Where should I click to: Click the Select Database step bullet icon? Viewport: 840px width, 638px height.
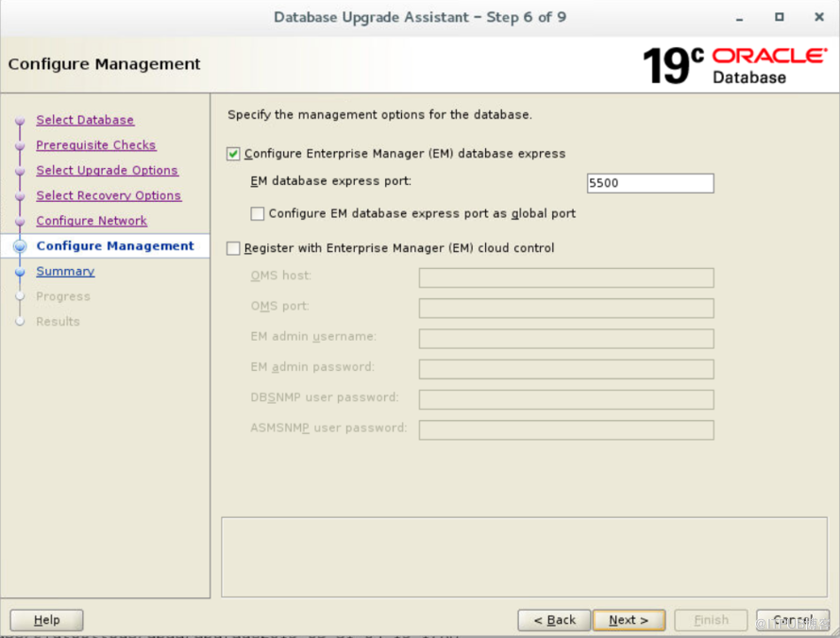[20, 121]
